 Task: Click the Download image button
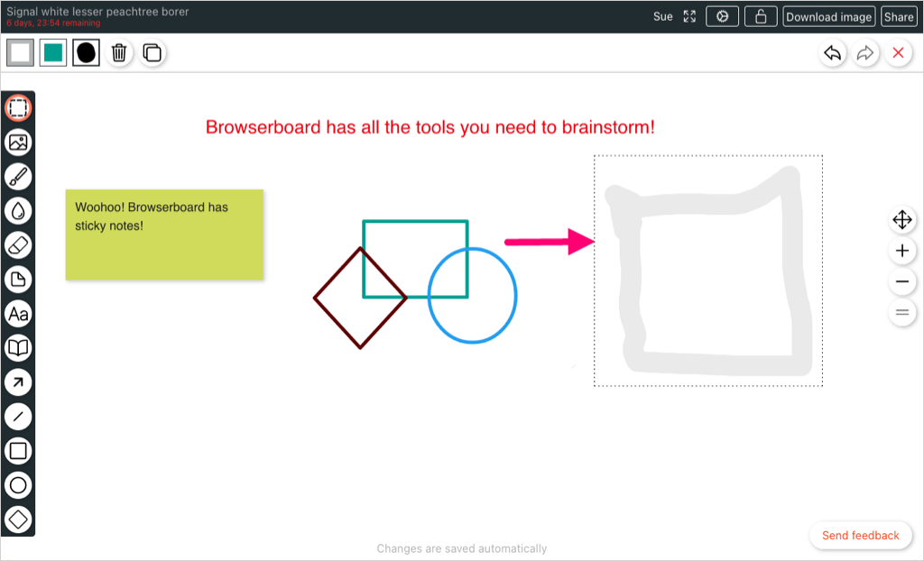coord(828,16)
